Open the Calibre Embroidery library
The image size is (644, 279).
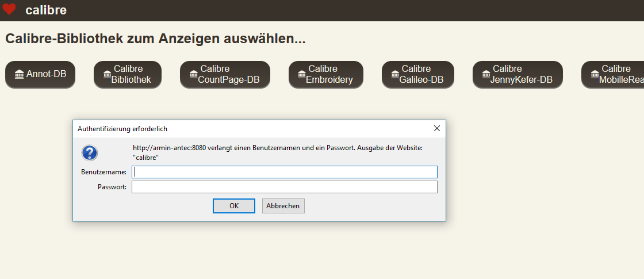(x=325, y=74)
